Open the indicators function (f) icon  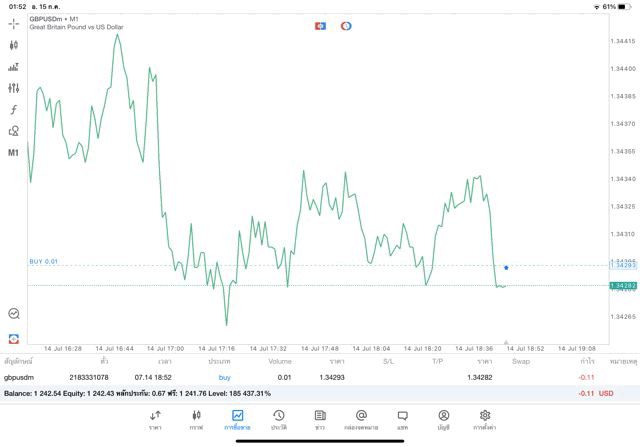[14, 109]
